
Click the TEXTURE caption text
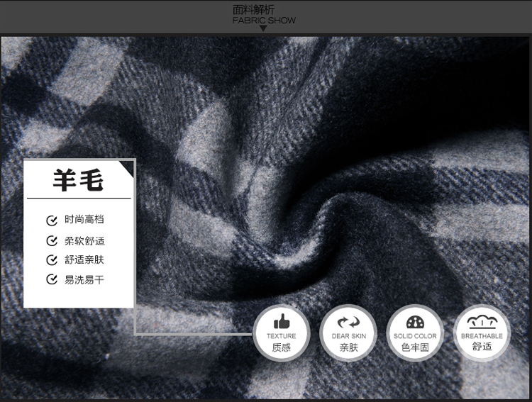pos(282,336)
